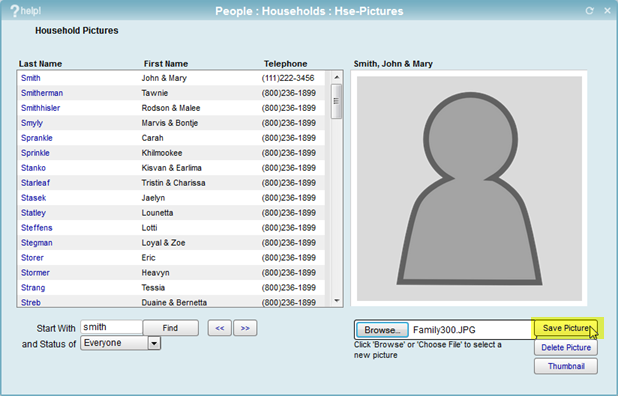Click first name 'Heavyn'
The width and height of the screenshot is (618, 396).
tap(155, 273)
